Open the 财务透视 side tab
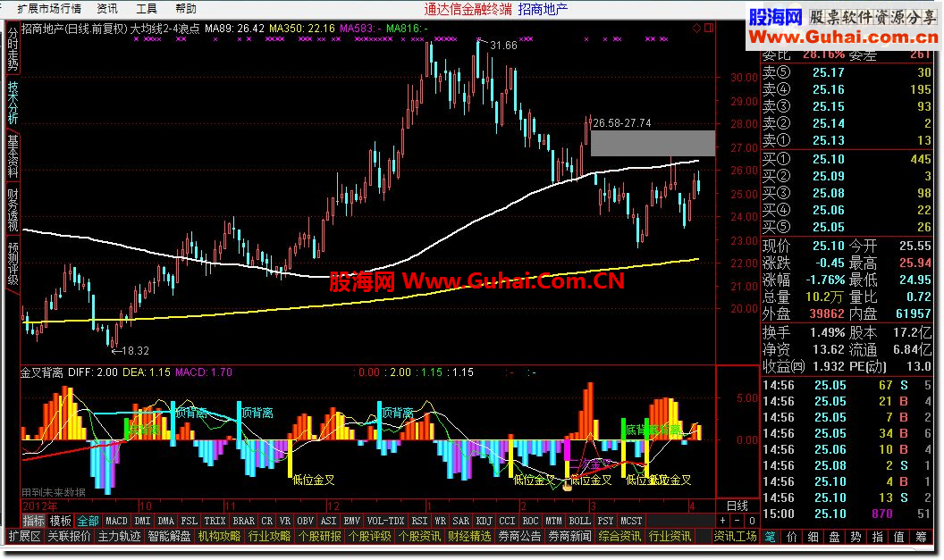Viewport: 944px width, 560px height. coord(13,209)
